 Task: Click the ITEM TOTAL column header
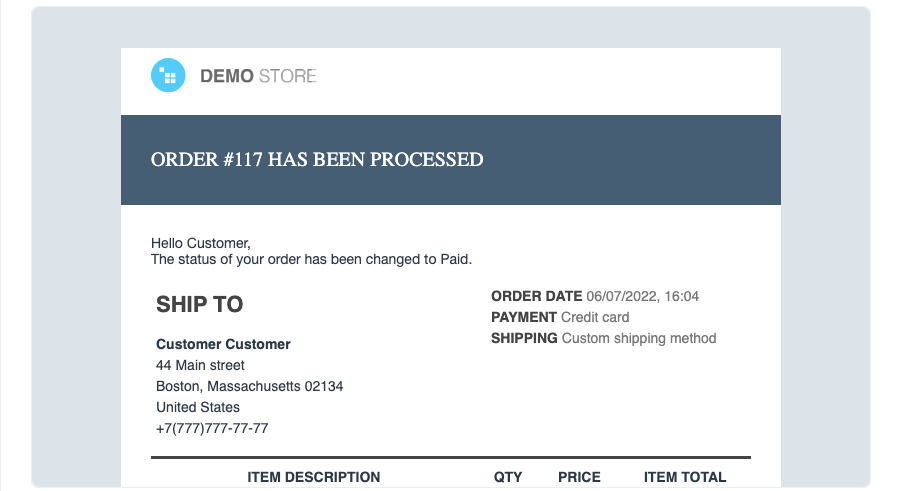[x=685, y=477]
